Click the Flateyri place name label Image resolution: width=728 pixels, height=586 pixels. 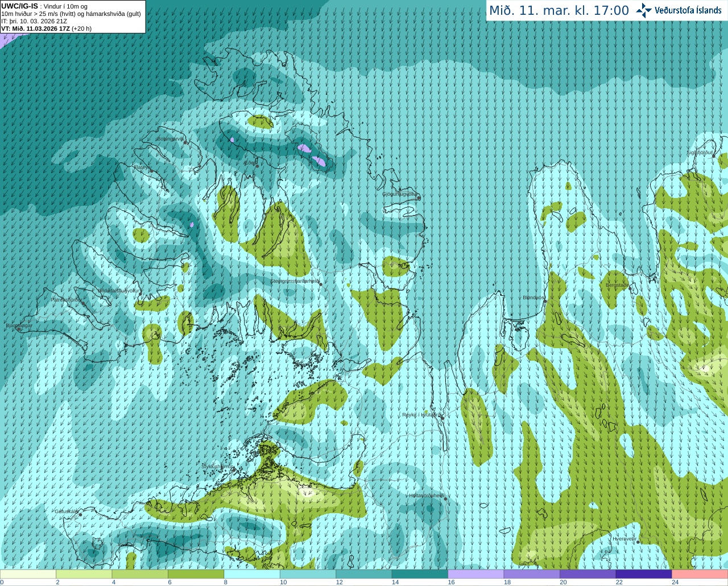(141, 167)
